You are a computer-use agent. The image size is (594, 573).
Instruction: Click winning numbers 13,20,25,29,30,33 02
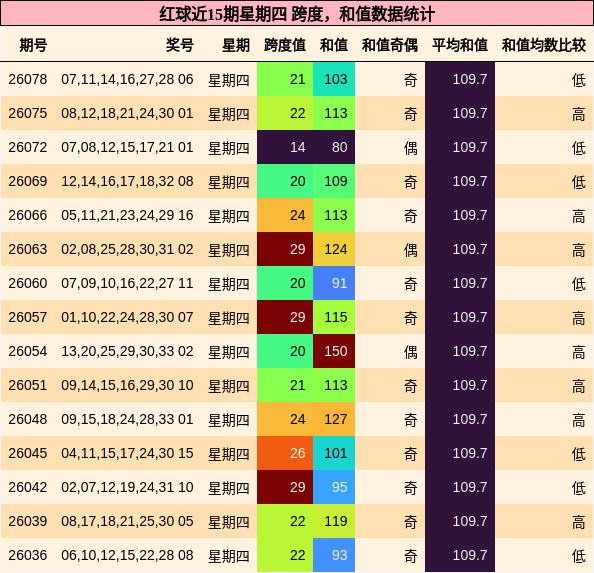pyautogui.click(x=127, y=351)
